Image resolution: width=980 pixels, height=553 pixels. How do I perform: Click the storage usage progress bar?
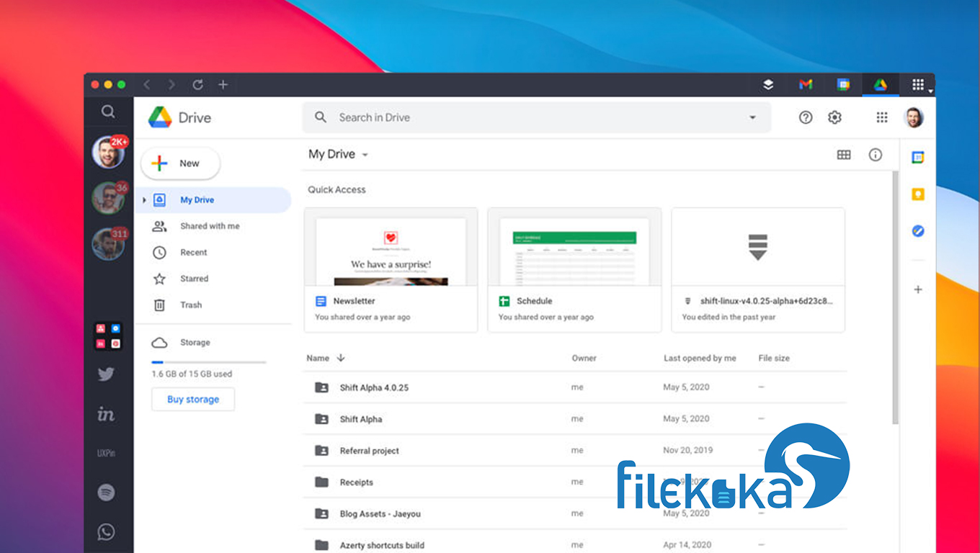(208, 362)
